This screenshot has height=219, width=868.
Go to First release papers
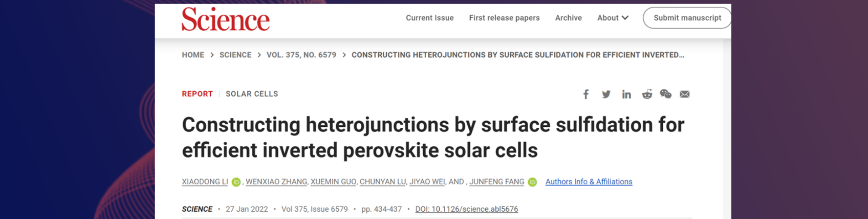click(504, 18)
